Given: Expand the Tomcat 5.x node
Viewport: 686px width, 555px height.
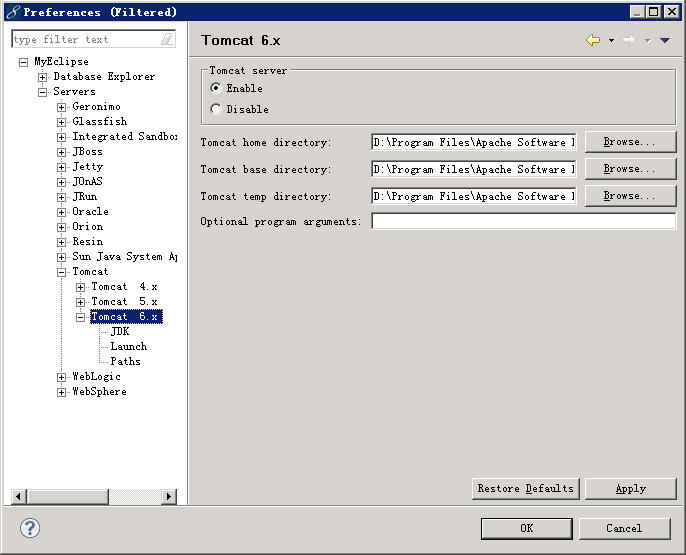Looking at the screenshot, I should click(x=80, y=302).
